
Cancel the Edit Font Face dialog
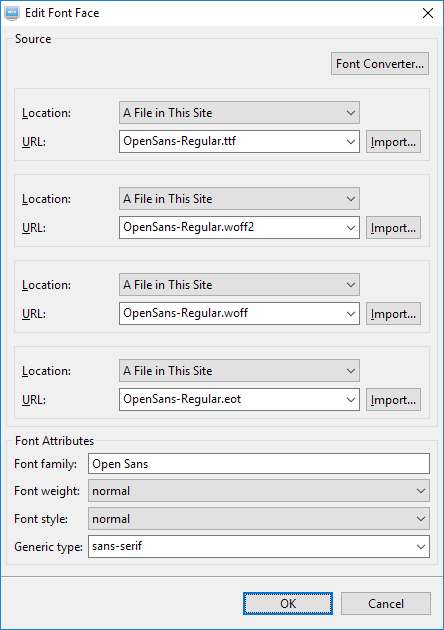coord(386,603)
